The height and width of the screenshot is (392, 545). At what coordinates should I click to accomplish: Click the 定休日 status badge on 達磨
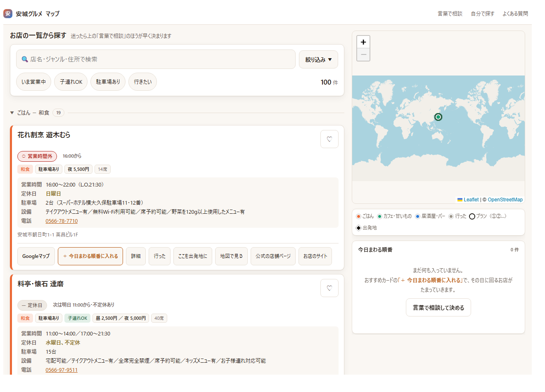[x=32, y=305]
